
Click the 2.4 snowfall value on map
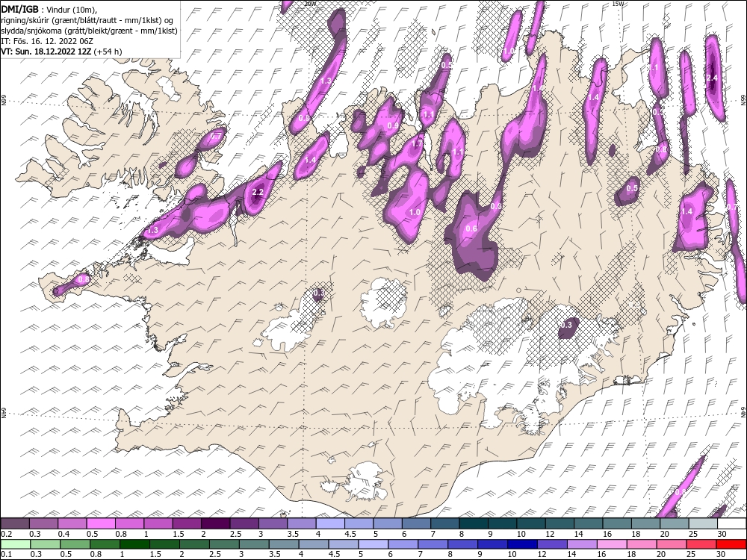712,78
